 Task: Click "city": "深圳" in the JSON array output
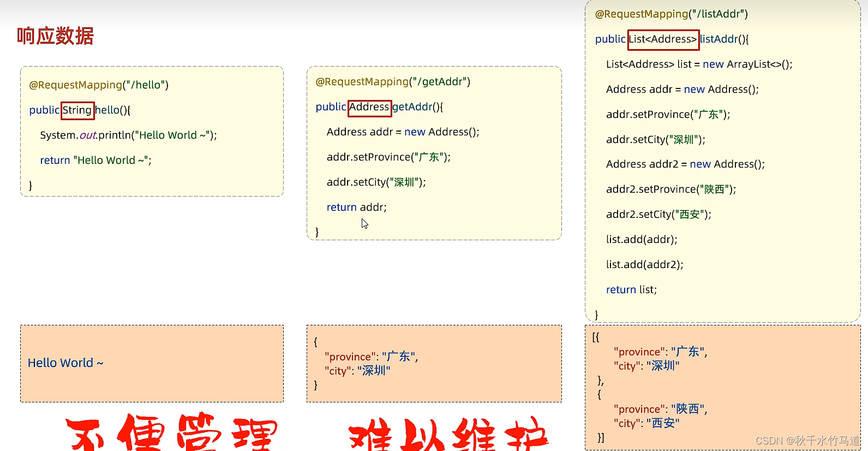[x=646, y=366]
